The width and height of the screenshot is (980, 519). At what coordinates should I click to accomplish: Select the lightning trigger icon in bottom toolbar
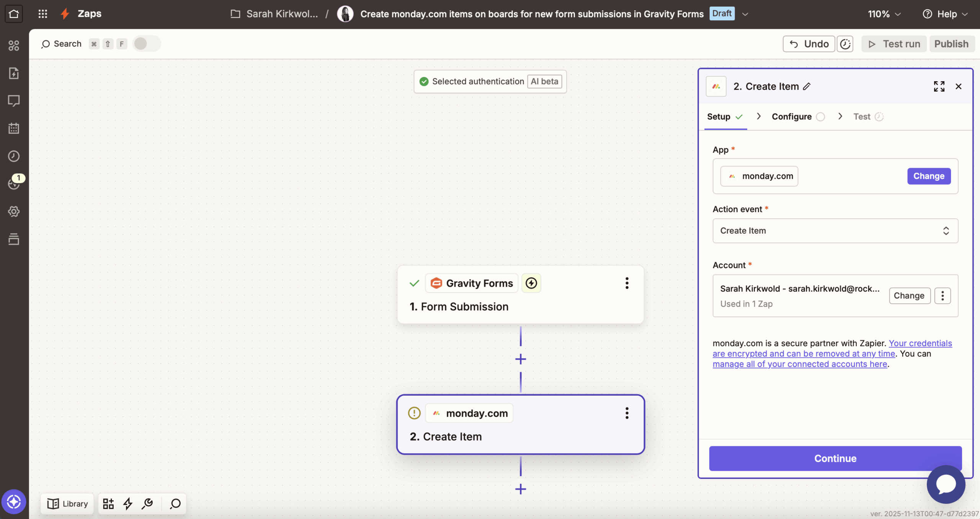(127, 503)
